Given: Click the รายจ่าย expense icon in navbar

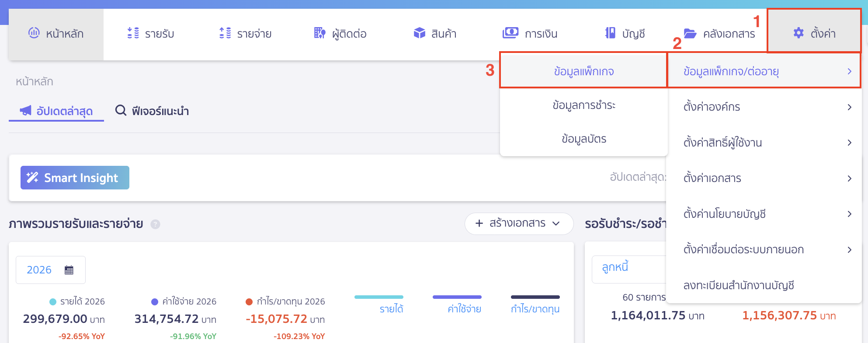Looking at the screenshot, I should (x=225, y=33).
